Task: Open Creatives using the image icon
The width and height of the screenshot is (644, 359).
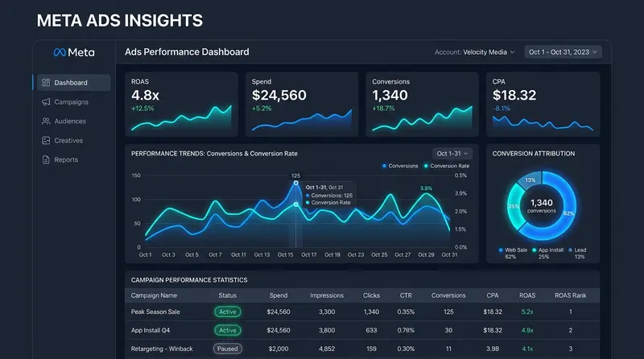Action: [46, 141]
